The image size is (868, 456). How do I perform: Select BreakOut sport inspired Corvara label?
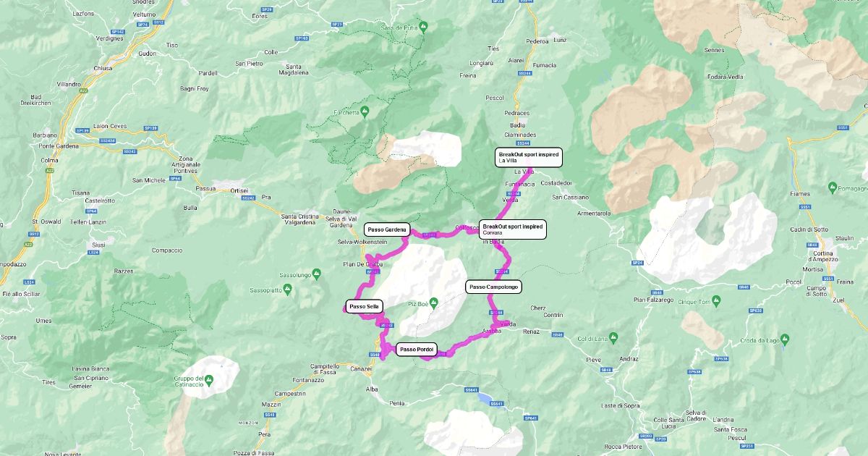(x=513, y=229)
